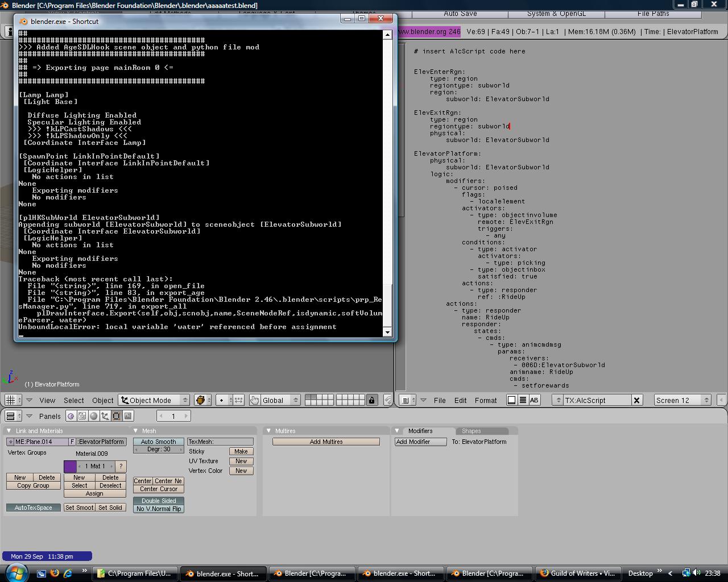The height and width of the screenshot is (582, 728).
Task: Open the 3D View window type selector
Action: point(13,400)
